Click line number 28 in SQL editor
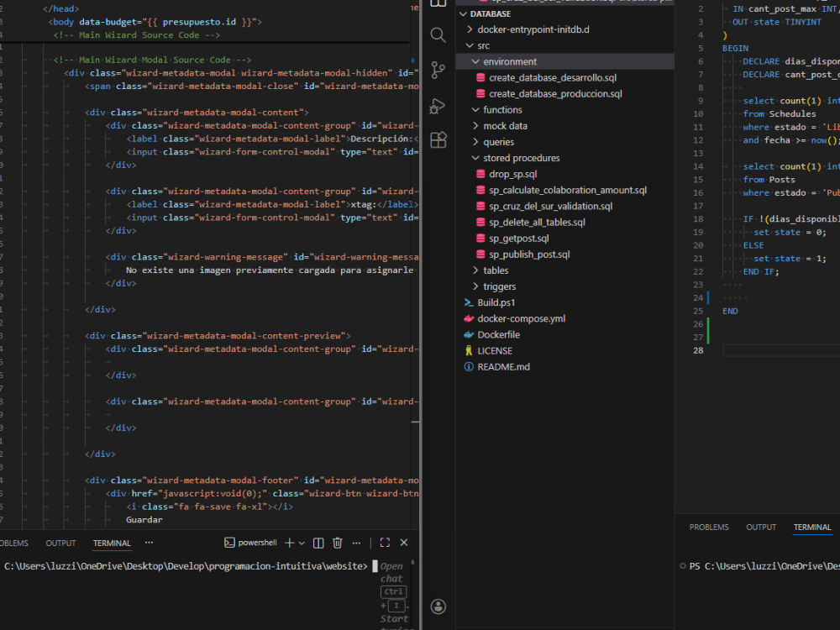840x630 pixels. (x=698, y=350)
